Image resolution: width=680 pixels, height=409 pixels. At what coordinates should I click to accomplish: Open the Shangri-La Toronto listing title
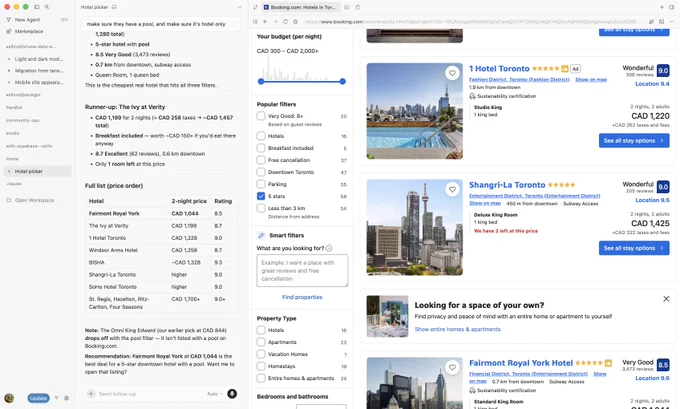(507, 185)
